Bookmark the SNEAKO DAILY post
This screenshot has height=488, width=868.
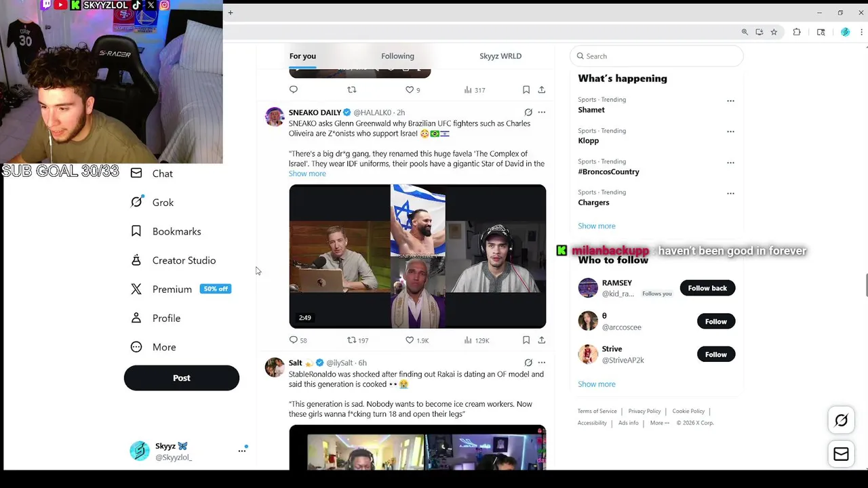(x=526, y=340)
